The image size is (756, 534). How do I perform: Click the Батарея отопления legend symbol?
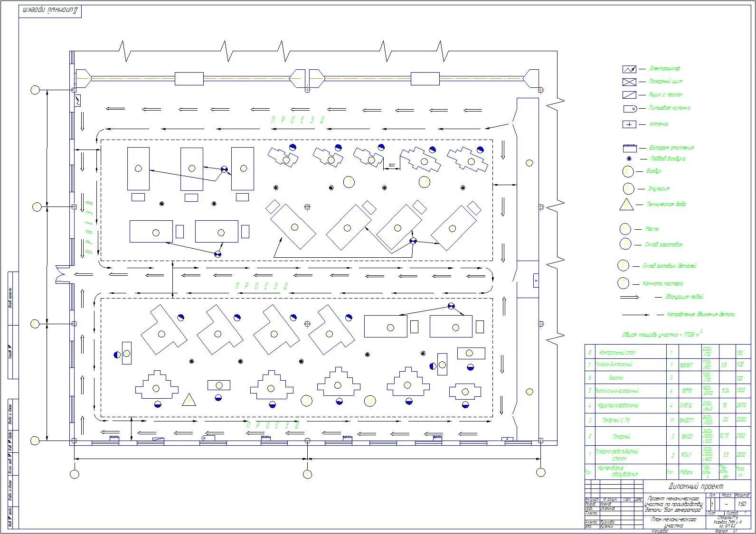click(x=629, y=148)
